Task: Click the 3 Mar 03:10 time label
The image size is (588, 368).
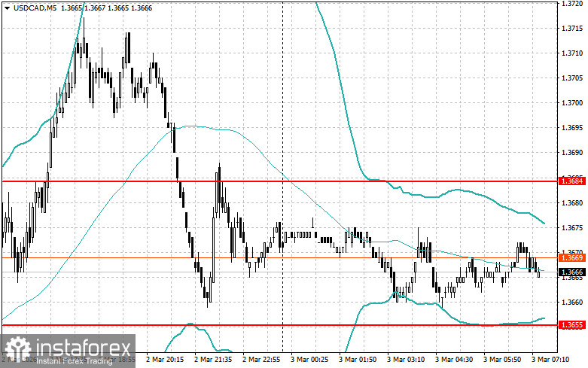Action: (406, 360)
